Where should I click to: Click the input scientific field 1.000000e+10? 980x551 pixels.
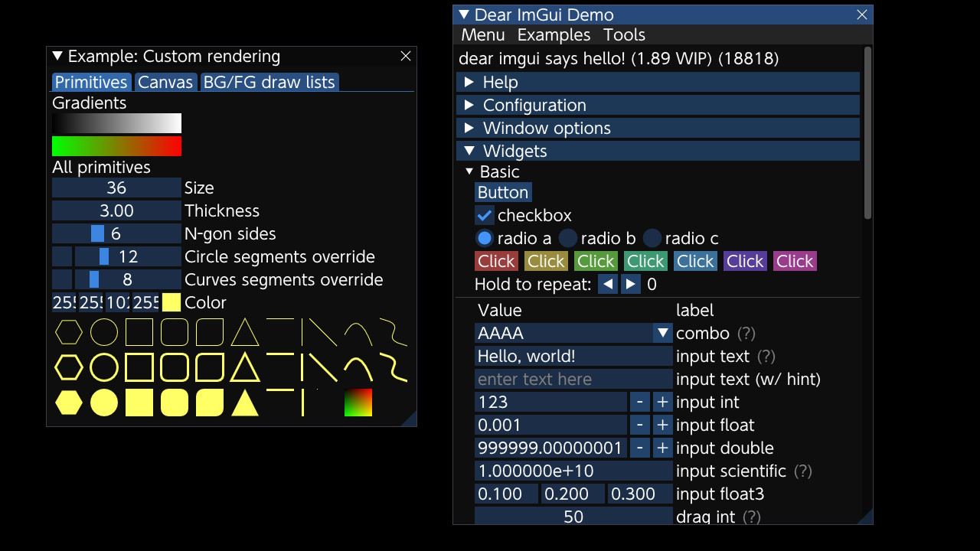[x=573, y=471]
